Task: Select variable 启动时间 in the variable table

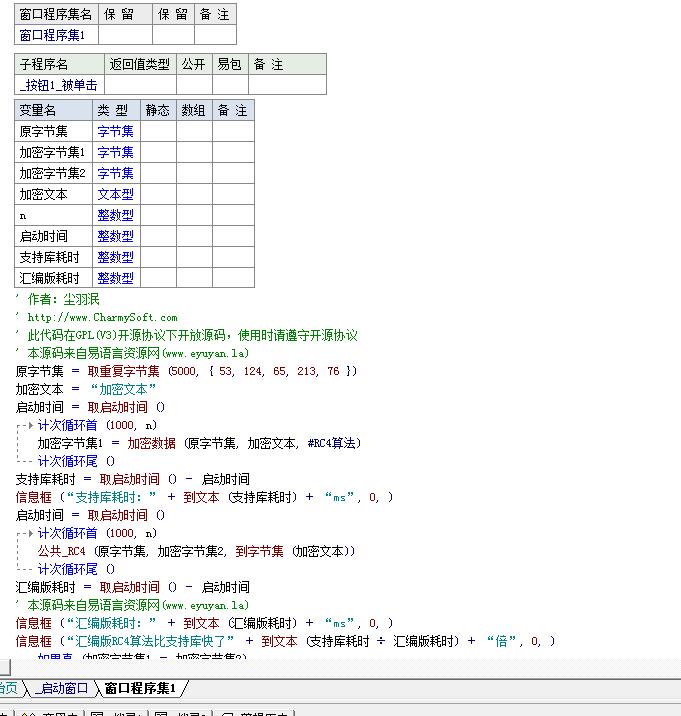Action: [x=53, y=236]
